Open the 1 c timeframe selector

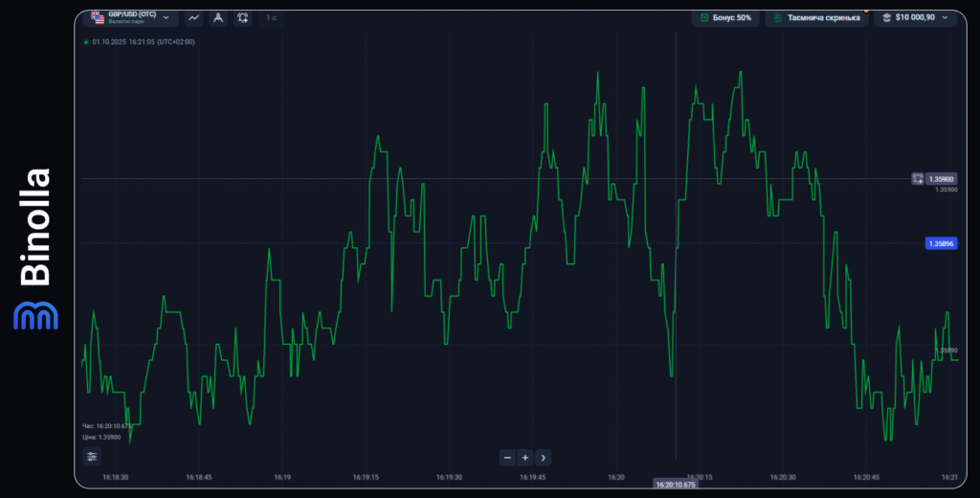[x=271, y=17]
